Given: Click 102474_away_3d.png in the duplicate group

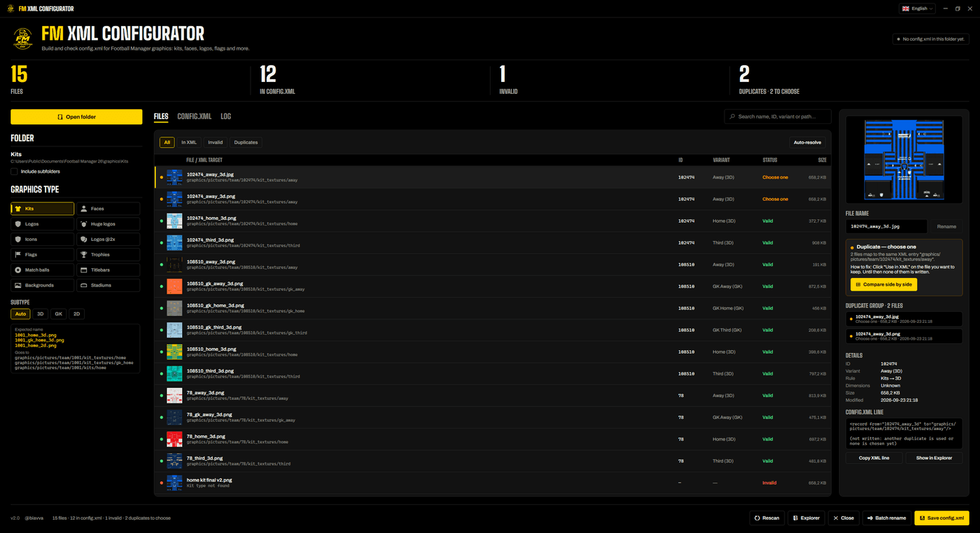Looking at the screenshot, I should point(904,336).
